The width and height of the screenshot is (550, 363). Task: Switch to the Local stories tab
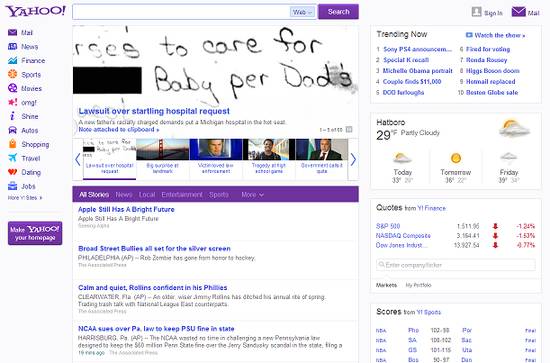[x=147, y=195]
